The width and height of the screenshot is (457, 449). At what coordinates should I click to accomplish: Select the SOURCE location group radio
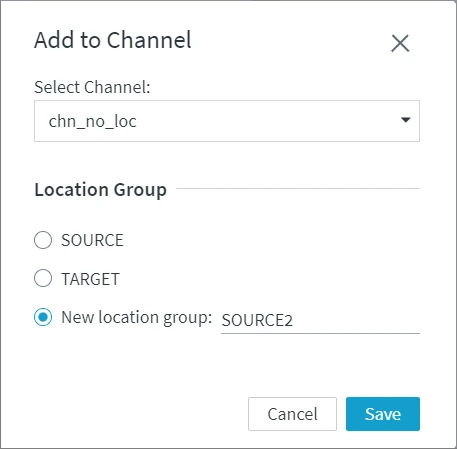tap(43, 240)
